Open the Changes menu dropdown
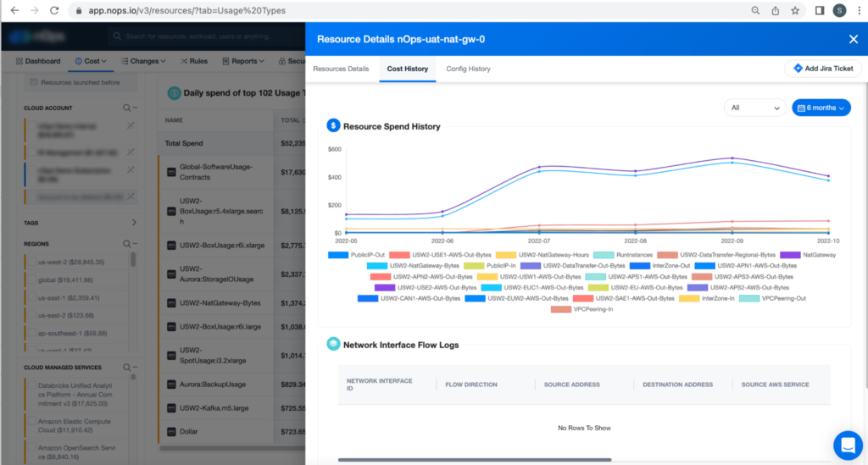 [143, 61]
